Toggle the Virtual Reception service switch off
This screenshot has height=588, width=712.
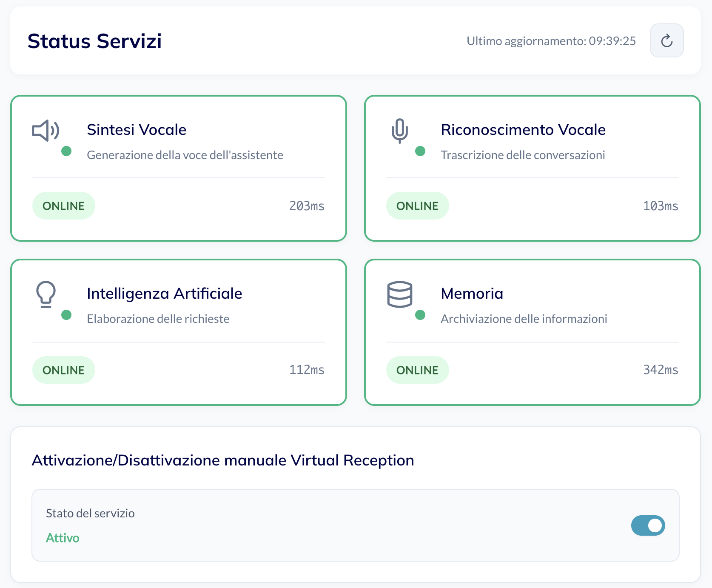[648, 525]
